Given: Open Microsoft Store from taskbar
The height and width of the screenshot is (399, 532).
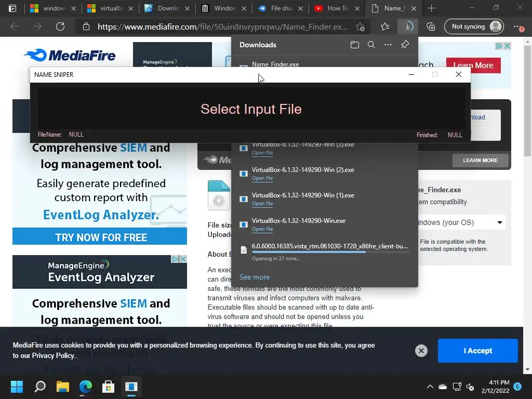Looking at the screenshot, I should click(x=108, y=387).
